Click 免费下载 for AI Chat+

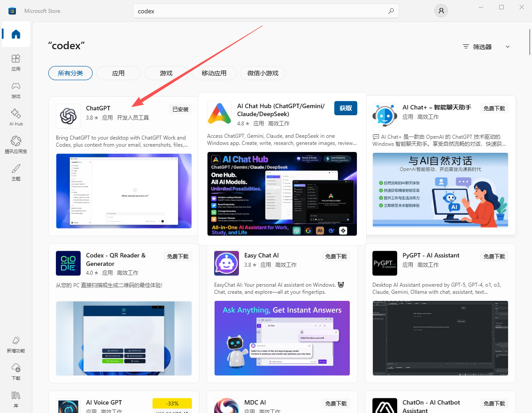(x=494, y=109)
